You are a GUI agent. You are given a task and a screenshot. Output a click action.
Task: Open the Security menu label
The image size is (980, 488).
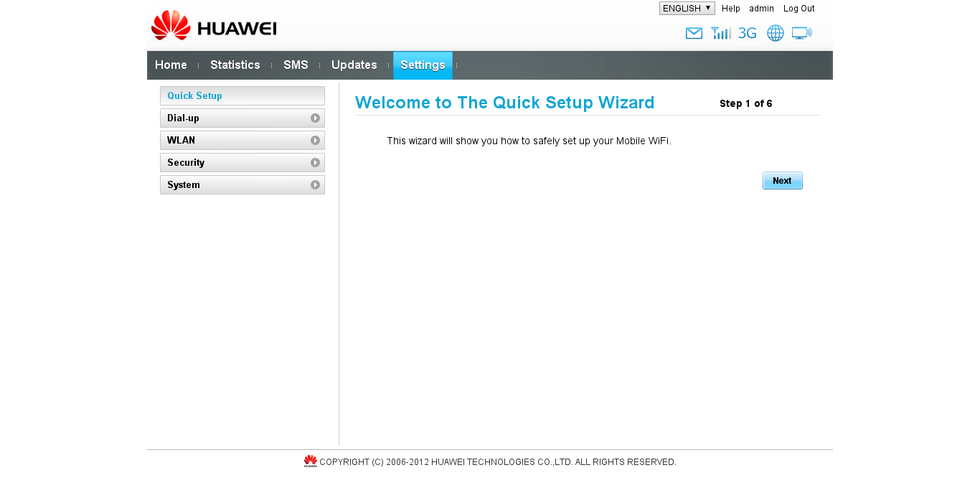click(186, 162)
